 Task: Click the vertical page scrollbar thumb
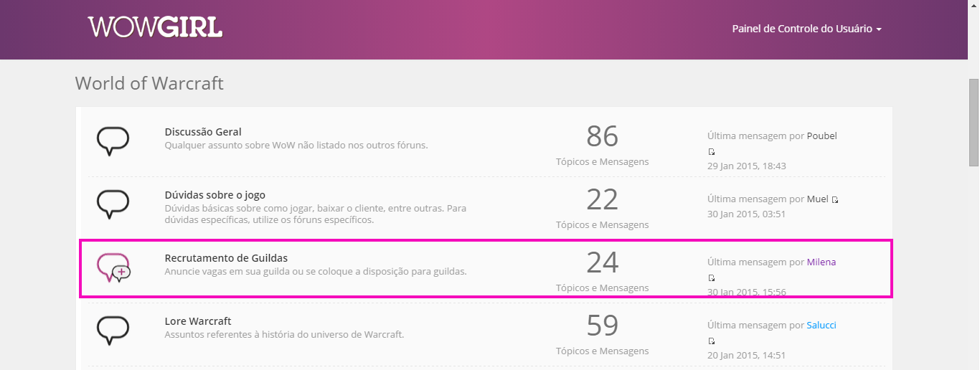974,122
